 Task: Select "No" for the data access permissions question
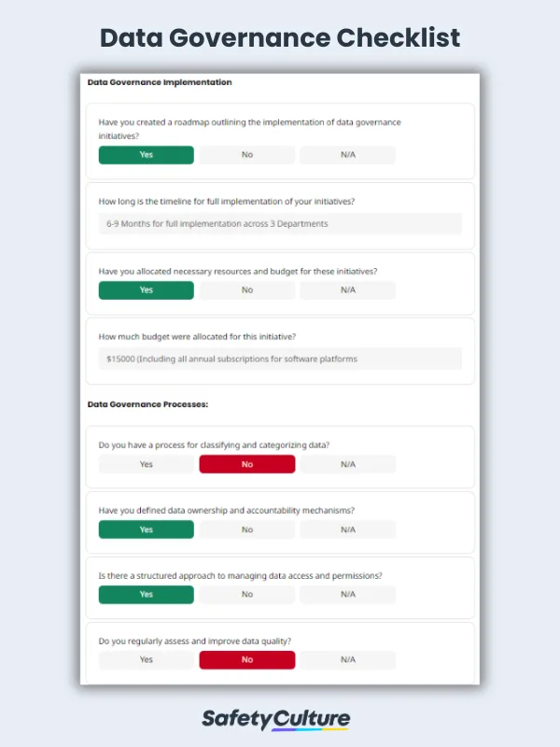pyautogui.click(x=246, y=595)
